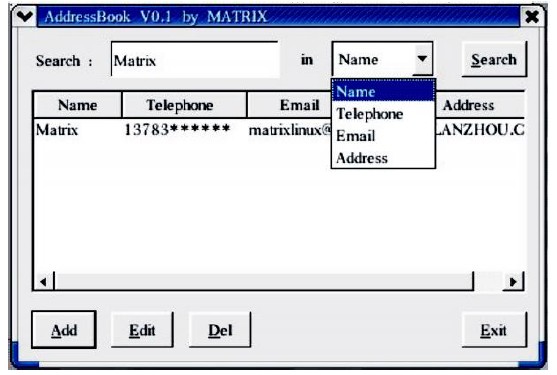
Task: Click the Edit button
Action: (x=142, y=330)
